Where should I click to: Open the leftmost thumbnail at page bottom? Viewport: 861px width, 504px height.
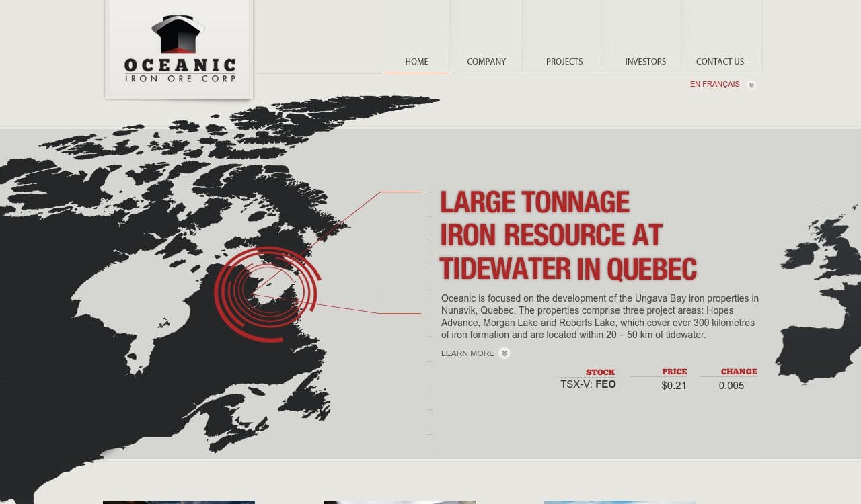179,501
